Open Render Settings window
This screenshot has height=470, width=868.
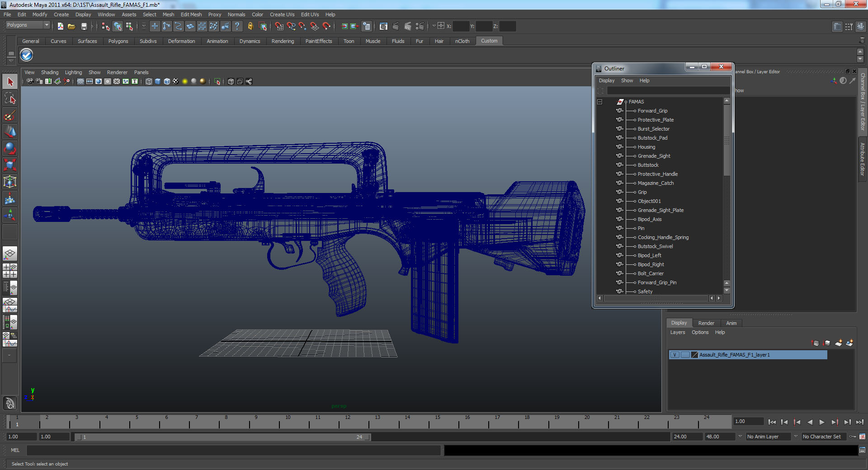pyautogui.click(x=420, y=26)
